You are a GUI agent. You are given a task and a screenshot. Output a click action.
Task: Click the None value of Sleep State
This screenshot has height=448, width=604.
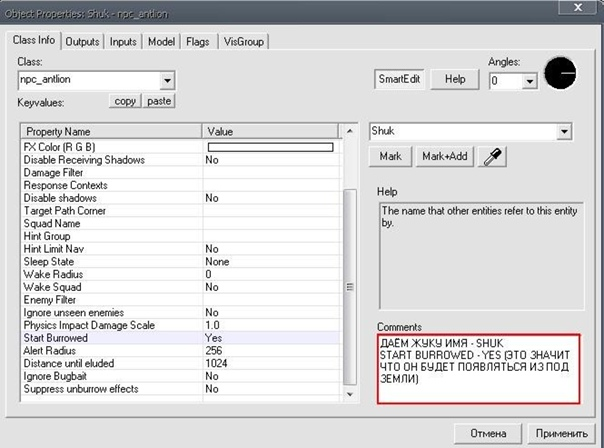point(217,262)
